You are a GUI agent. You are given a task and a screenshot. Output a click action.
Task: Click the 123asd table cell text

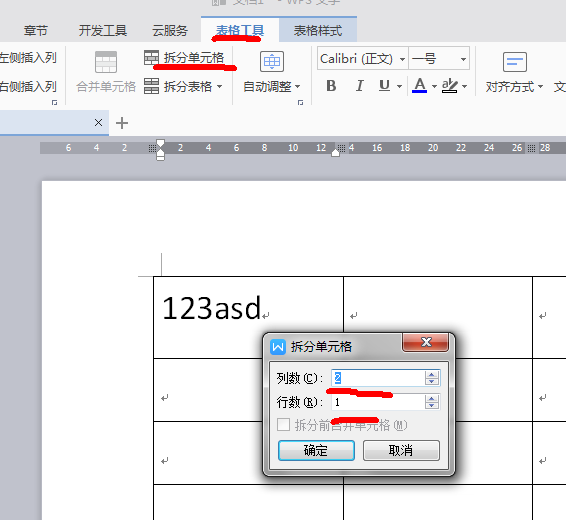point(212,308)
